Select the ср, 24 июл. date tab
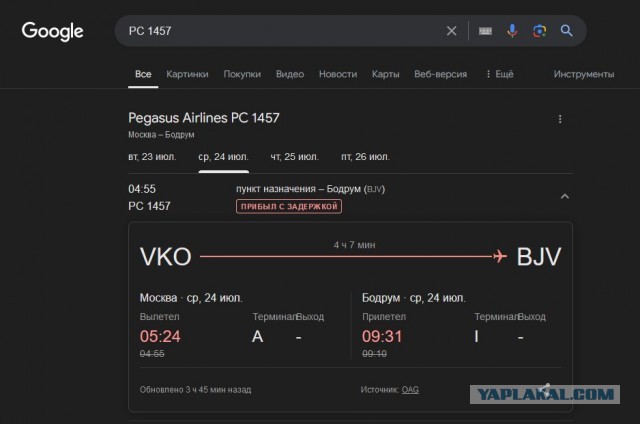The width and height of the screenshot is (640, 424). point(223,157)
